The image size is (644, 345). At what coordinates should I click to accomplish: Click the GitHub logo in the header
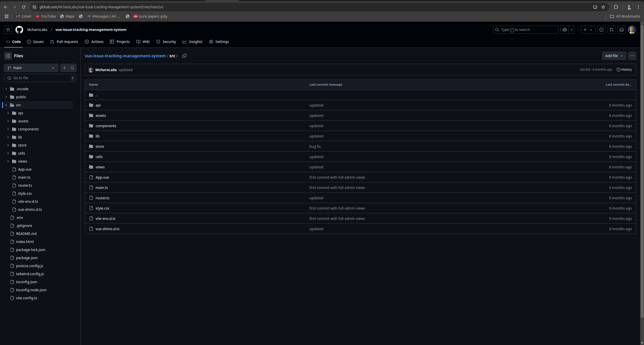(x=19, y=30)
